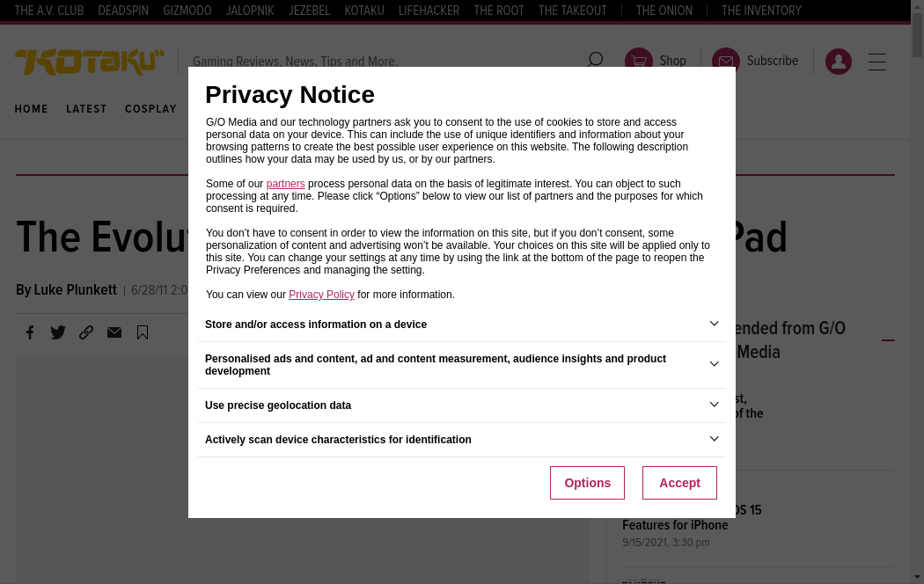The width and height of the screenshot is (924, 584).
Task: Share article on Facebook
Action: pyautogui.click(x=30, y=332)
